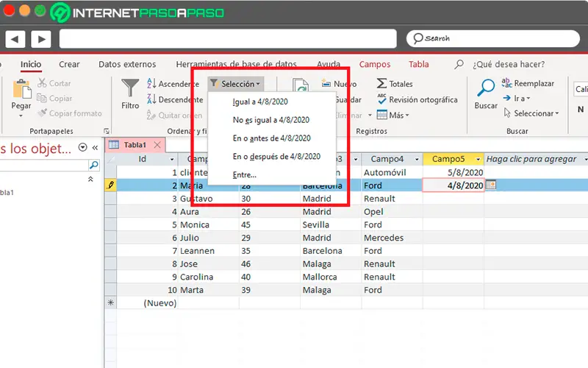Click the (Nuevo) Id cell
This screenshot has height=368, width=588.
(x=148, y=302)
